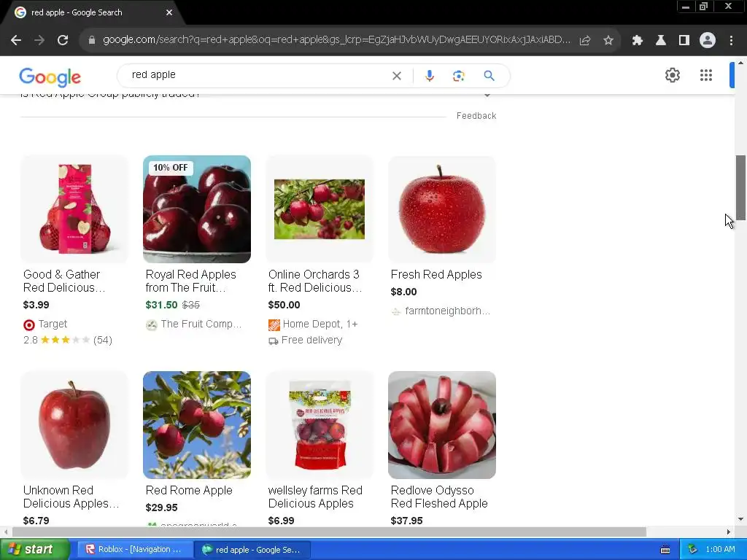Open Online Orchards tree product image
Viewport: 747px width, 560px height.
pyautogui.click(x=320, y=209)
